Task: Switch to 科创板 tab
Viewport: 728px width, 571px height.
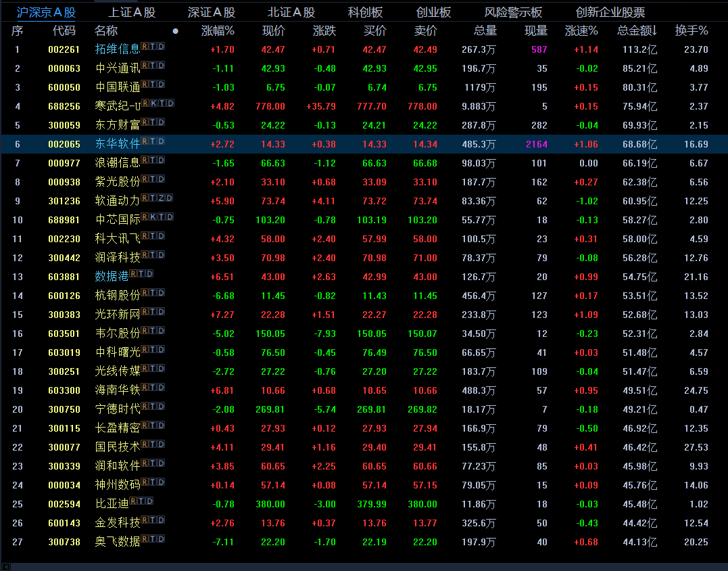Action: (x=366, y=13)
